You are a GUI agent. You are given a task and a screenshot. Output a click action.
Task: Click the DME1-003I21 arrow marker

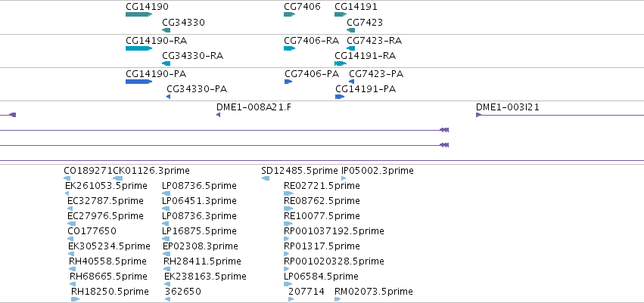pyautogui.click(x=478, y=115)
